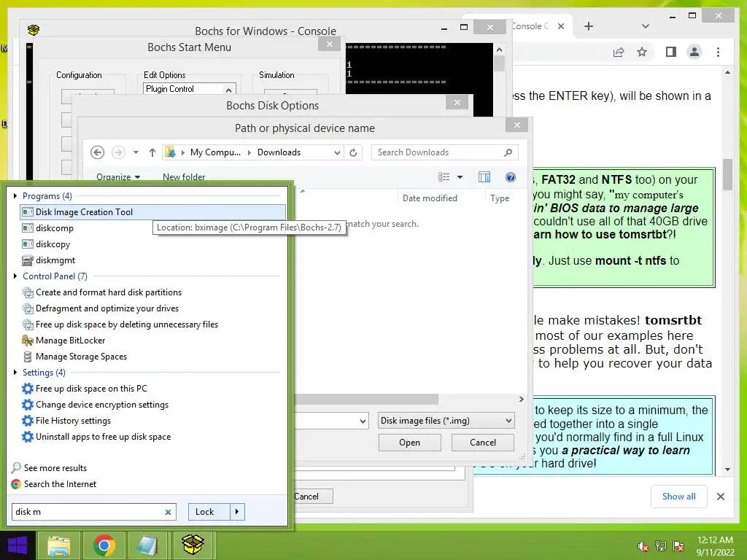Open Chrome tab search chevron
Screen dimensions: 747x560
click(x=646, y=27)
